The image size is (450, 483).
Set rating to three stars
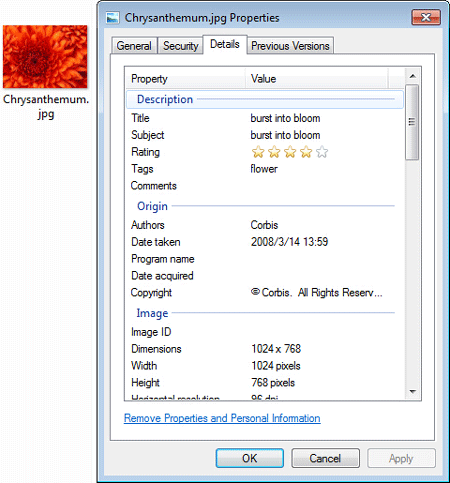pos(290,152)
